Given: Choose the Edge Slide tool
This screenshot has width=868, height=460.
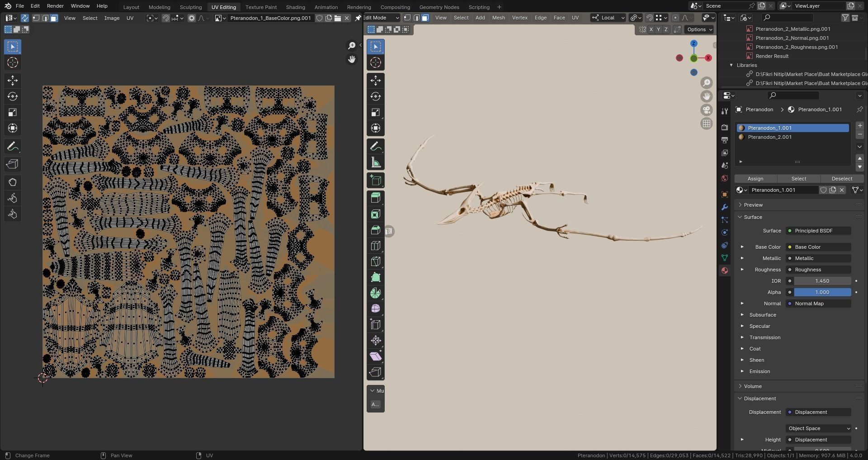Looking at the screenshot, I should 376,325.
